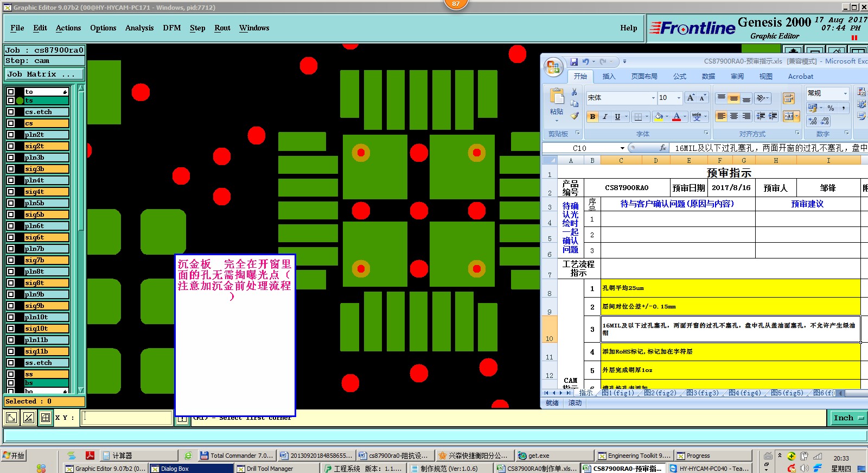Open Help in Genesis menu bar

629,28
